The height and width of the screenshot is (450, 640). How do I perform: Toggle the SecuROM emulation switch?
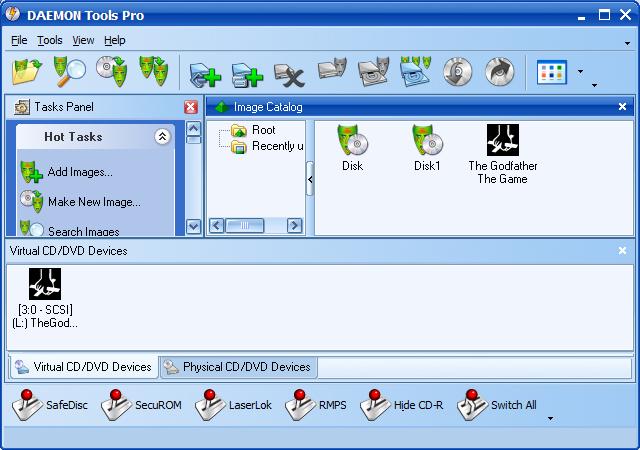pyautogui.click(x=142, y=405)
